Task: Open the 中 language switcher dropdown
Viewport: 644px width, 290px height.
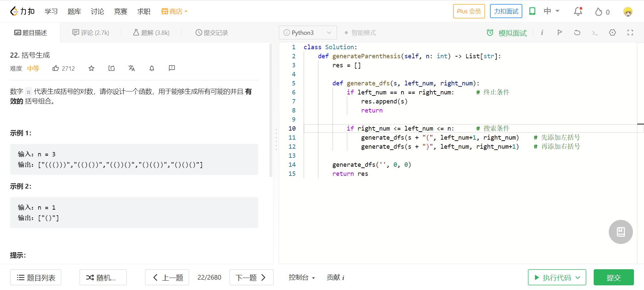Action: coord(551,11)
